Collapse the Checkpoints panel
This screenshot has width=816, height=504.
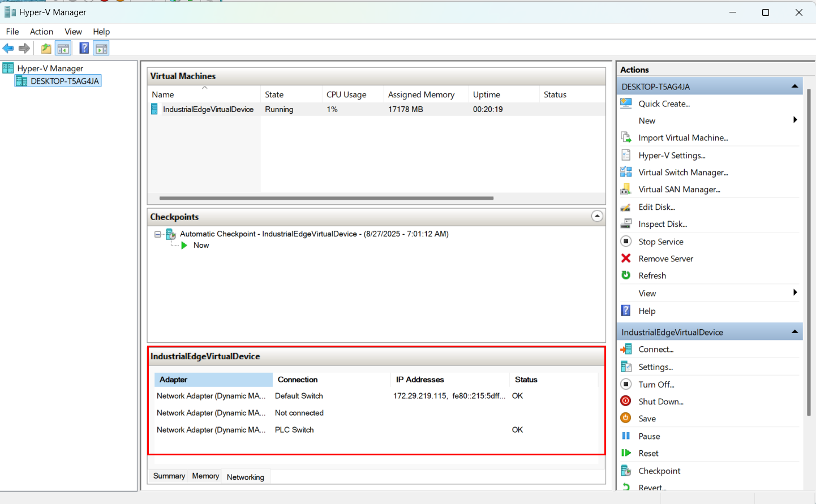point(596,216)
